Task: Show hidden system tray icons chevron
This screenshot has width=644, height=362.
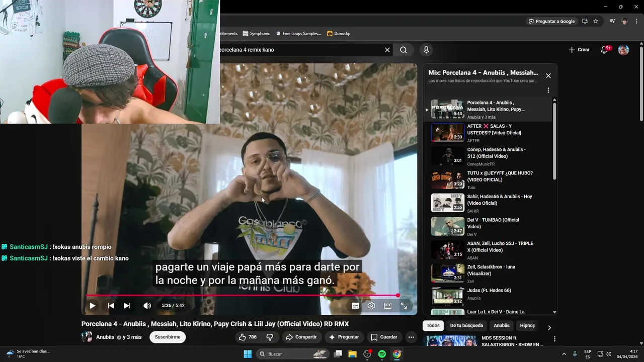Action: click(563, 354)
